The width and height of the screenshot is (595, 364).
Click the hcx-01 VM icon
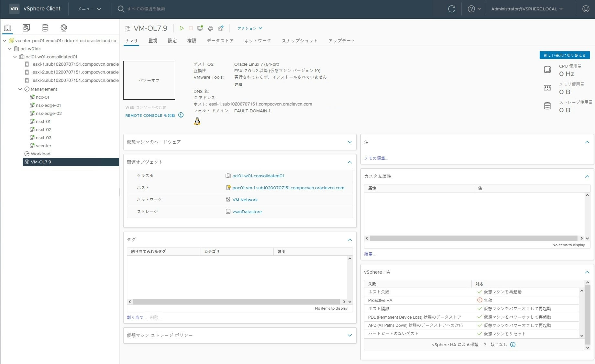pyautogui.click(x=32, y=97)
